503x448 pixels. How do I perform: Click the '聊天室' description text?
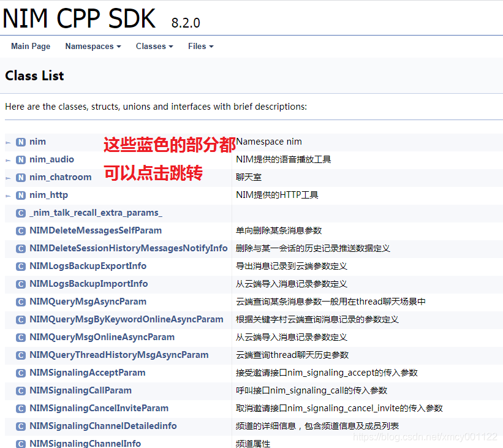pos(249,177)
